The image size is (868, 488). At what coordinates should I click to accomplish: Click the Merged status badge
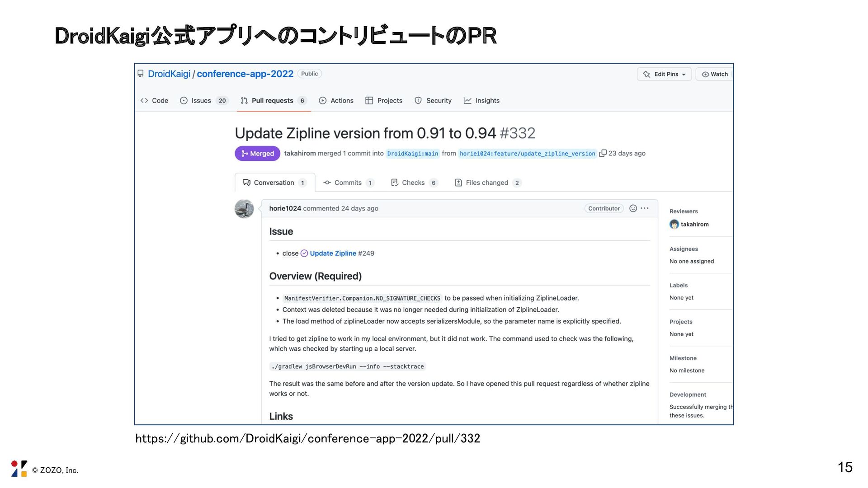(257, 154)
